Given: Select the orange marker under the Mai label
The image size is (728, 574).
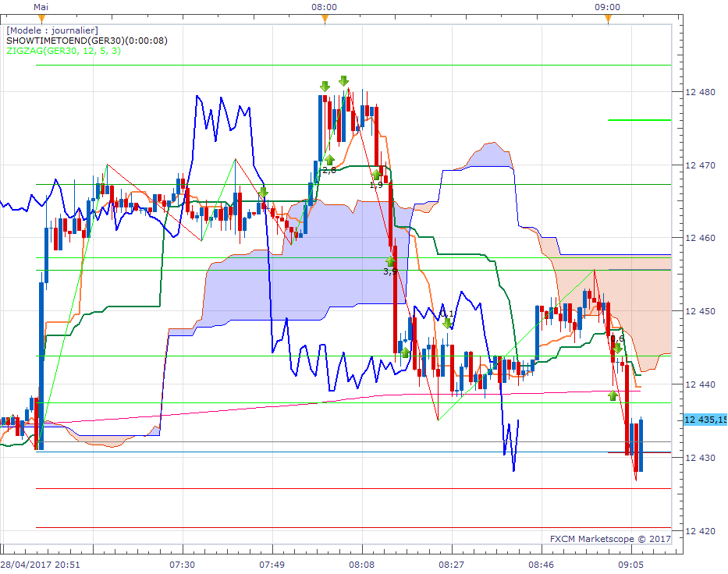Looking at the screenshot, I should tap(42, 19).
